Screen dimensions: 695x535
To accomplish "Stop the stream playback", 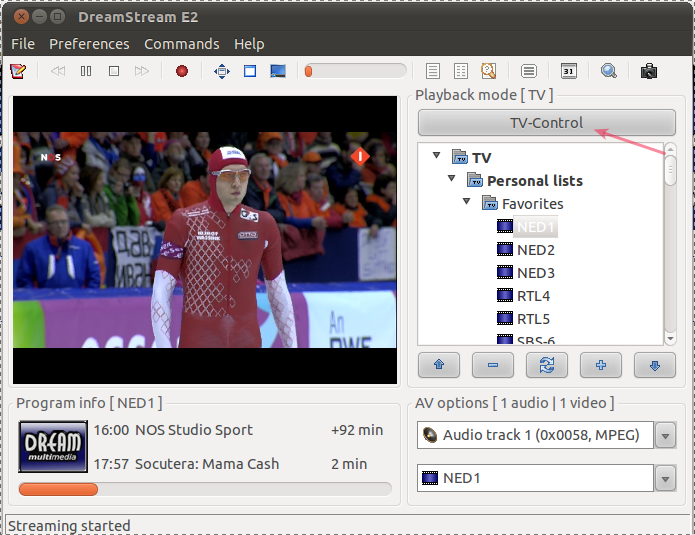I will 114,71.
